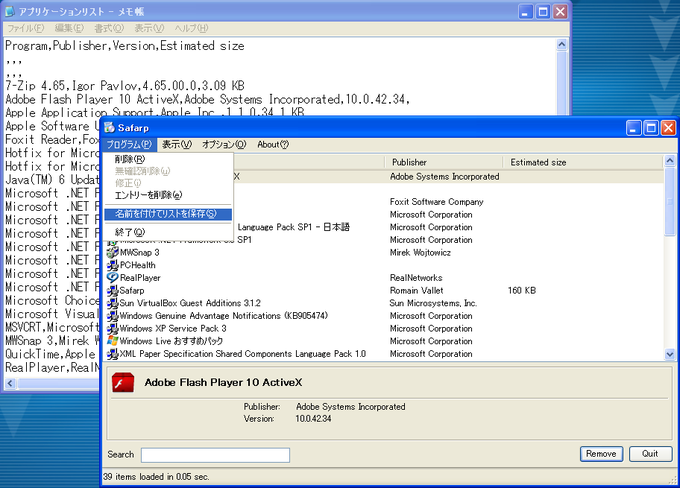Select XML Paper Specification Shared Components row
The image size is (680, 488).
(x=385, y=354)
